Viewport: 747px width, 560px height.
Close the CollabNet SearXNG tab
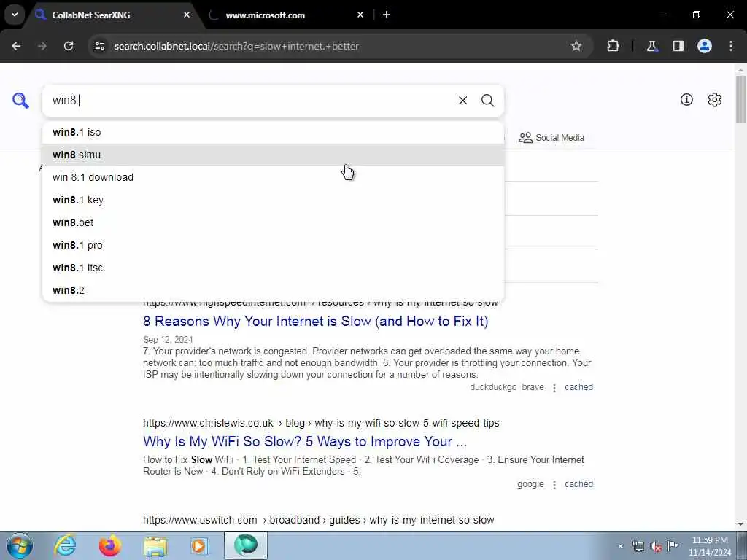click(x=187, y=15)
